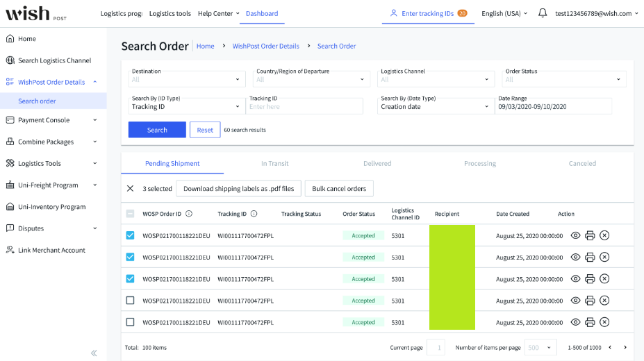Screen dimensions: 644x361
Task: Click the notification bell icon
Action: tap(543, 13)
